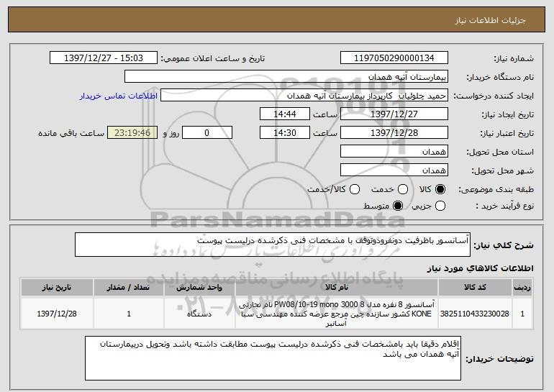Click the طبقه بندی موضوعی label

tap(496, 190)
